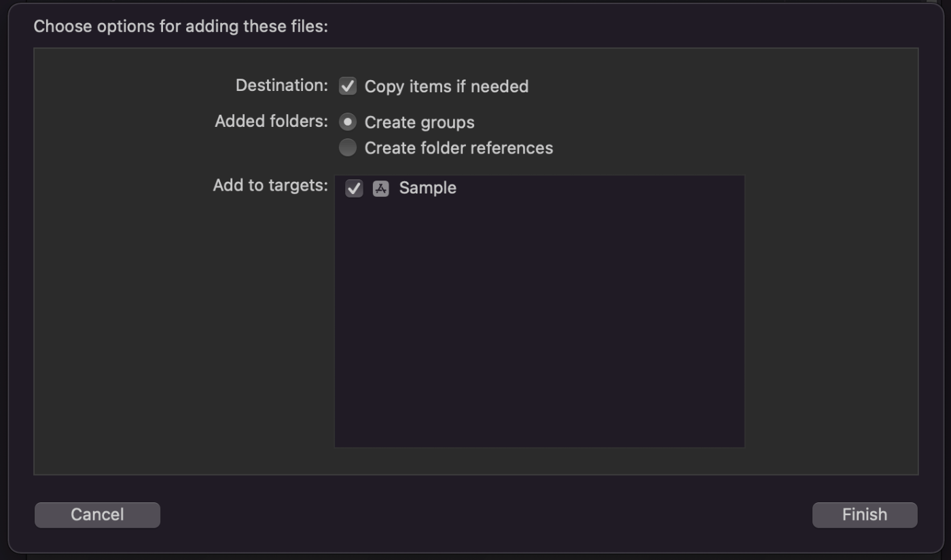Click the 'Add to targets:' field label
This screenshot has width=951, height=560.
click(x=270, y=185)
